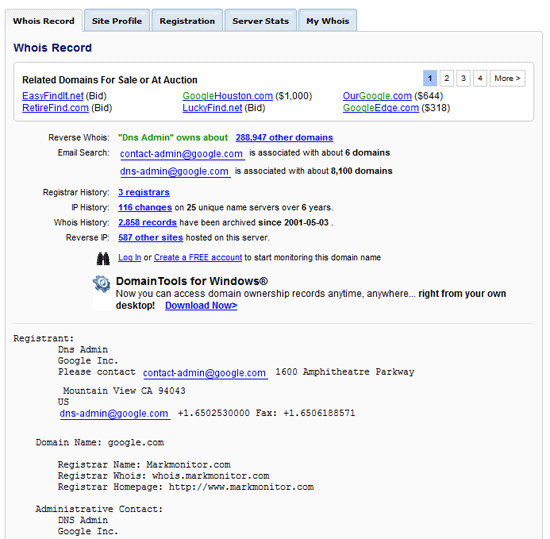Switch to the Server Stats tab
550x539 pixels.
tap(261, 21)
